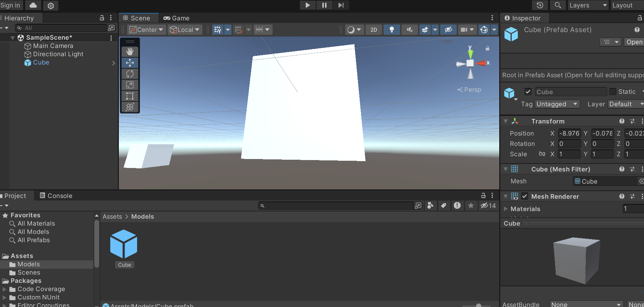Collapse the Transform component
This screenshot has height=307, width=644.
[506, 121]
